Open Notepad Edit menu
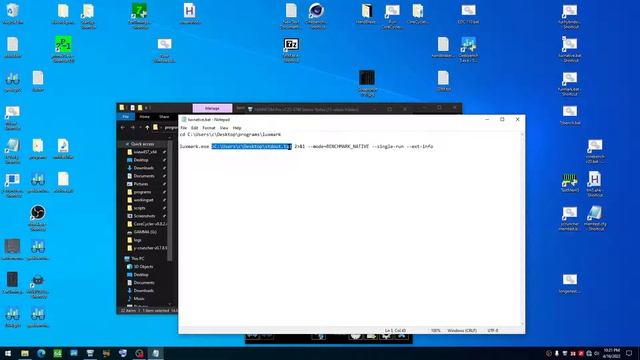Screen dimensions: 640x360 (x=195, y=128)
